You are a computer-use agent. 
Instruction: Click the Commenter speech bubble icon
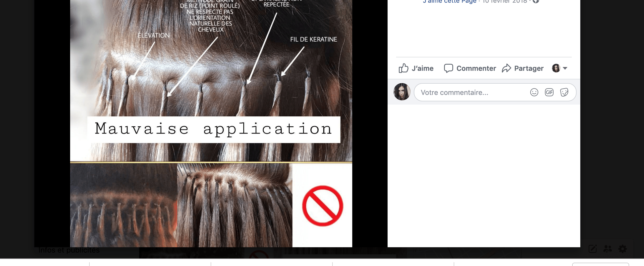[448, 68]
